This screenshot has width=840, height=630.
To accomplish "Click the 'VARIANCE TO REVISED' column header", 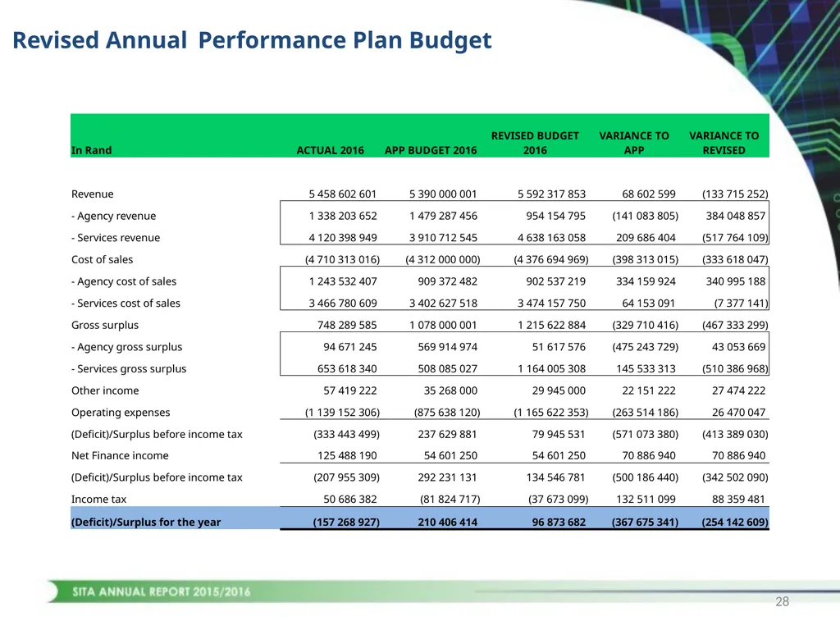I will tap(724, 143).
